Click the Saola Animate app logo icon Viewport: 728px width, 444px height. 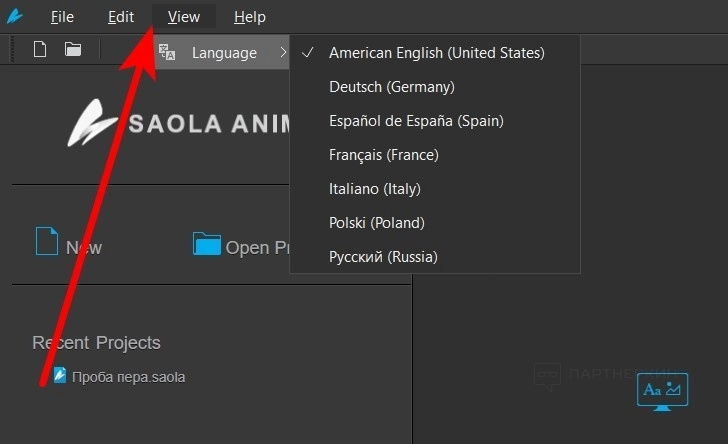coord(15,17)
